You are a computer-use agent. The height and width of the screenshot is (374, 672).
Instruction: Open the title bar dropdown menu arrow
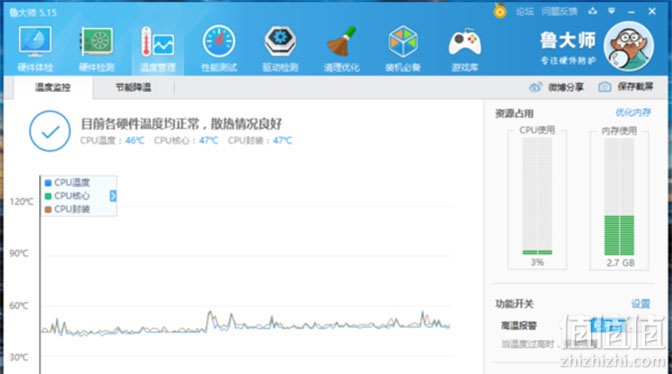pos(612,11)
